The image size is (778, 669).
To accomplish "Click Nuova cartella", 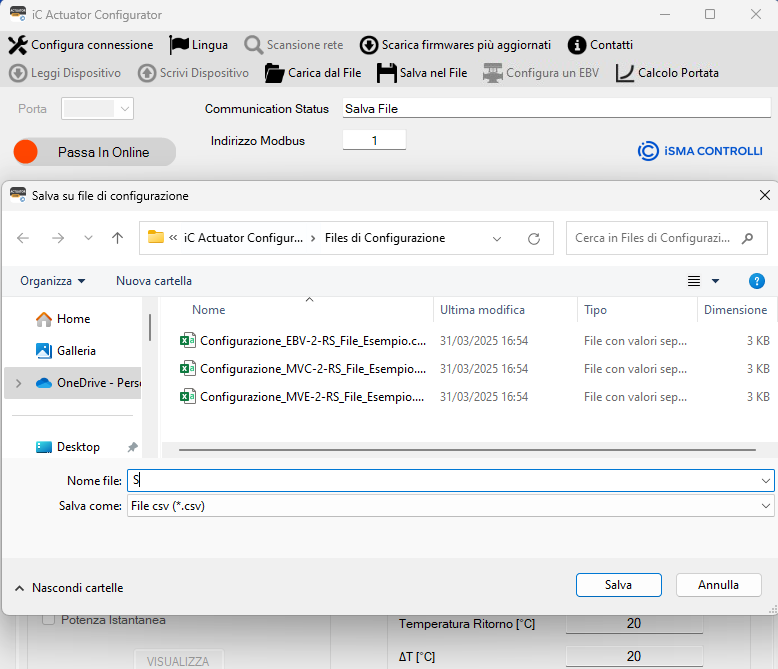I will [154, 281].
